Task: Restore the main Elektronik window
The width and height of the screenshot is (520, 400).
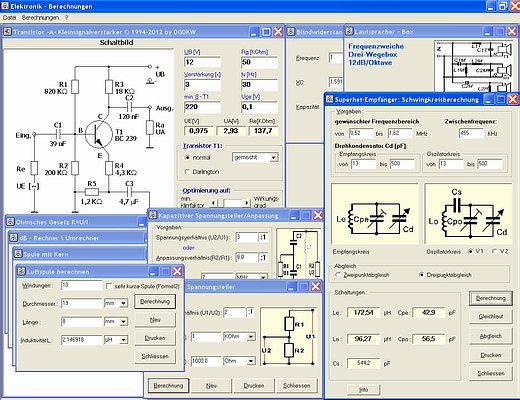Action: coord(503,6)
